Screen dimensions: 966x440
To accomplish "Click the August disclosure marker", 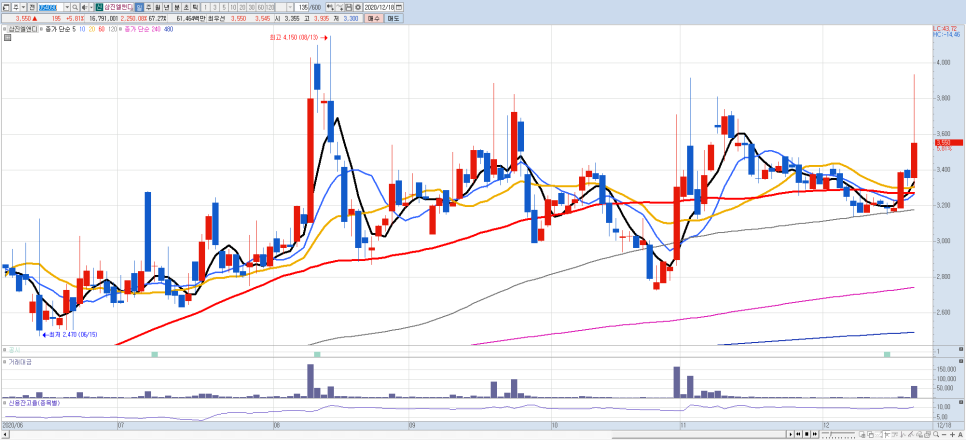I will pyautogui.click(x=317, y=354).
